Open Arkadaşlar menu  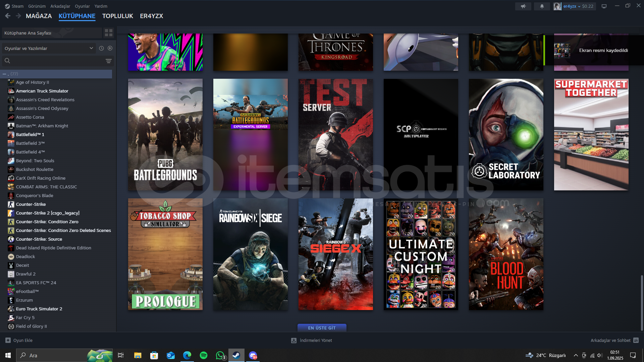[60, 6]
